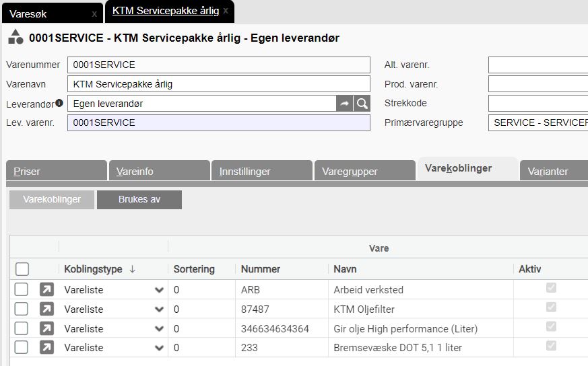Expand Koblingstype dropdown in 87487 row

(160, 309)
